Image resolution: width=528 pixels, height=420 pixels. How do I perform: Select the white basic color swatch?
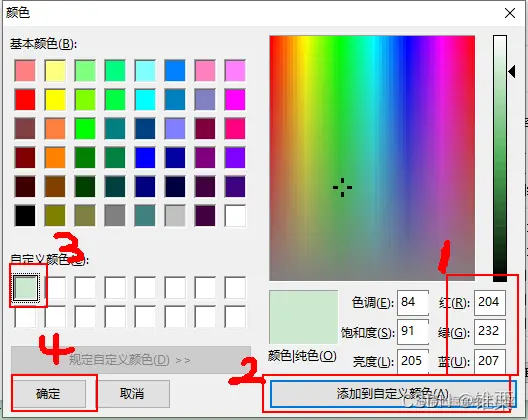[235, 215]
